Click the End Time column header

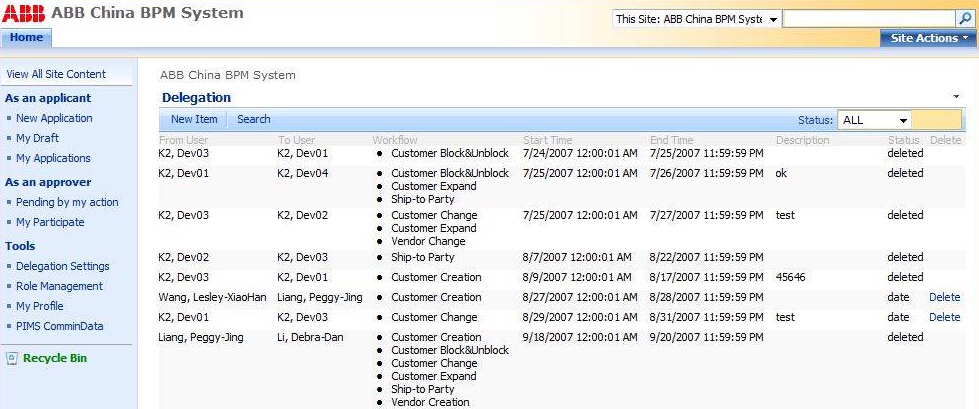pos(672,140)
